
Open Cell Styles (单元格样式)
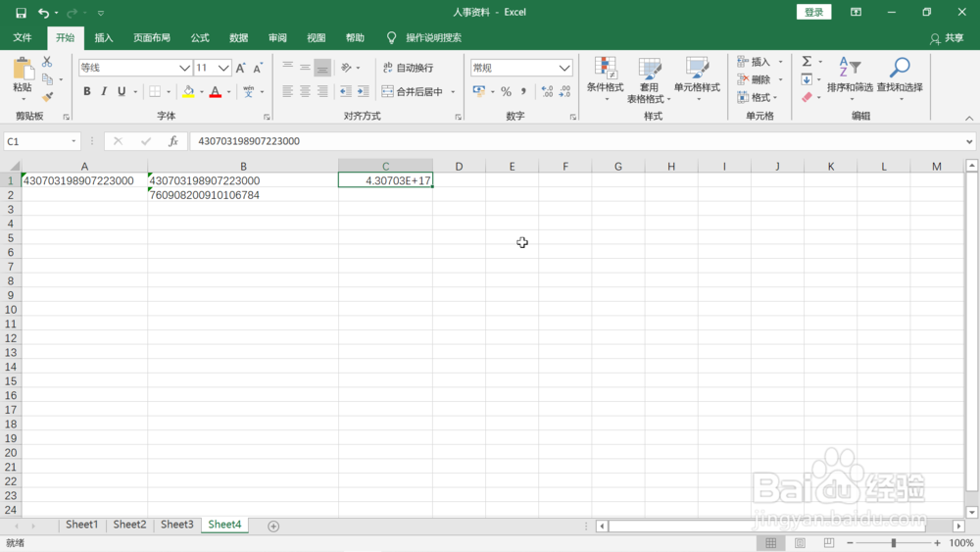pyautogui.click(x=697, y=80)
